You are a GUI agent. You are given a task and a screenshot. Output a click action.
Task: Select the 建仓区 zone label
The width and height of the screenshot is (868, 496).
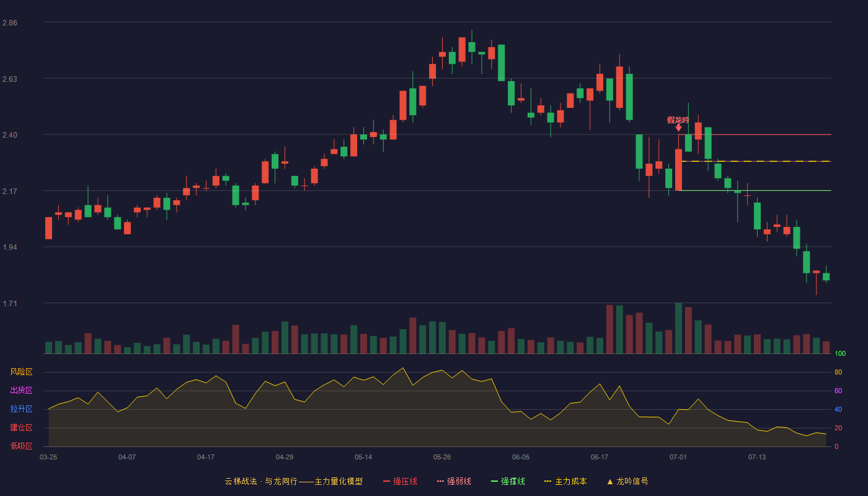21,428
